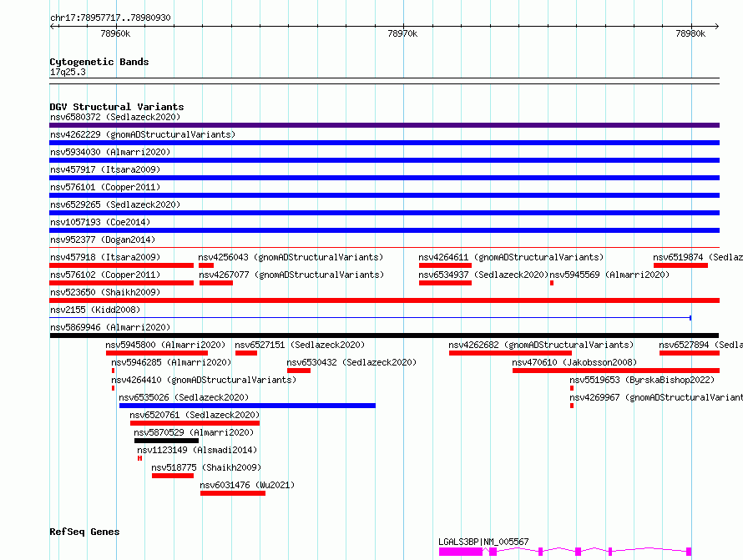The image size is (743, 560).
Task: Select nsv4264410 (gnomADStructuralVariants) label
Action: [204, 380]
